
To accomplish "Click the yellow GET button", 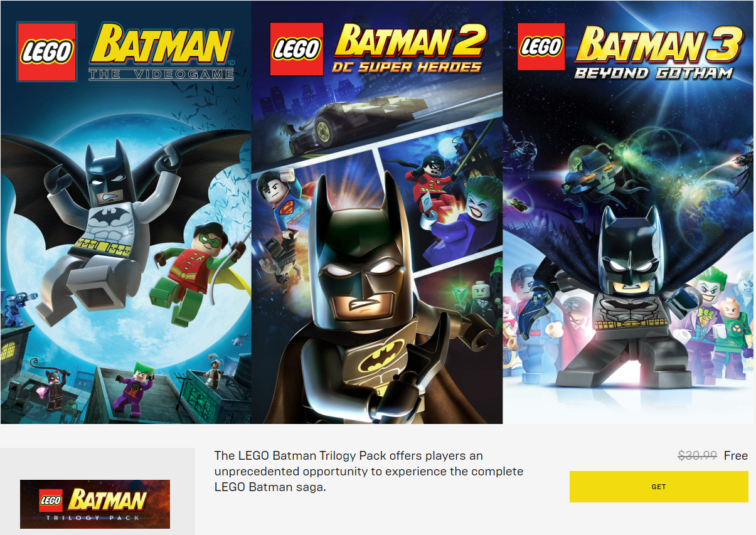I will coord(659,487).
